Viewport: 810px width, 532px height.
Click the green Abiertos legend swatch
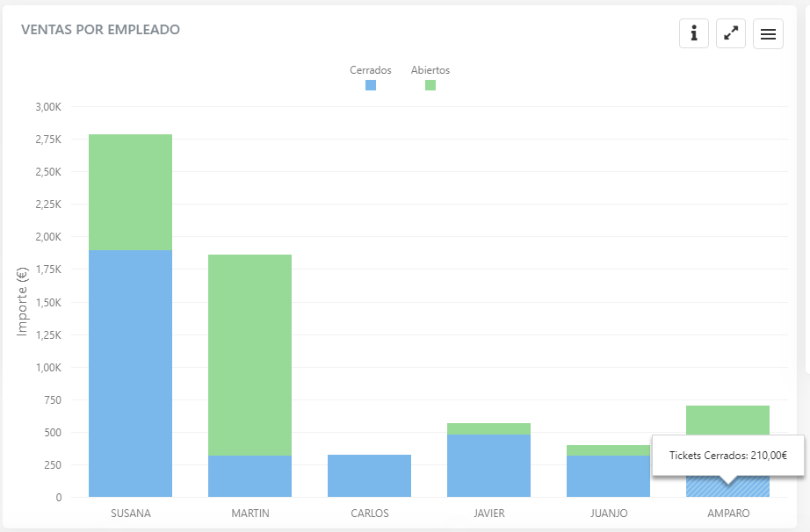coord(430,85)
